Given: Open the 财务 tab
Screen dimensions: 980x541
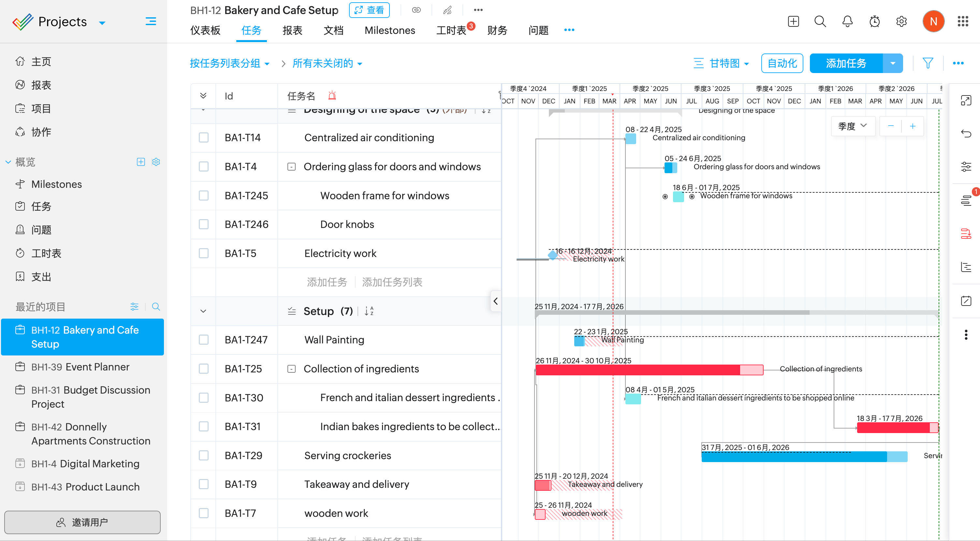Looking at the screenshot, I should [x=497, y=30].
